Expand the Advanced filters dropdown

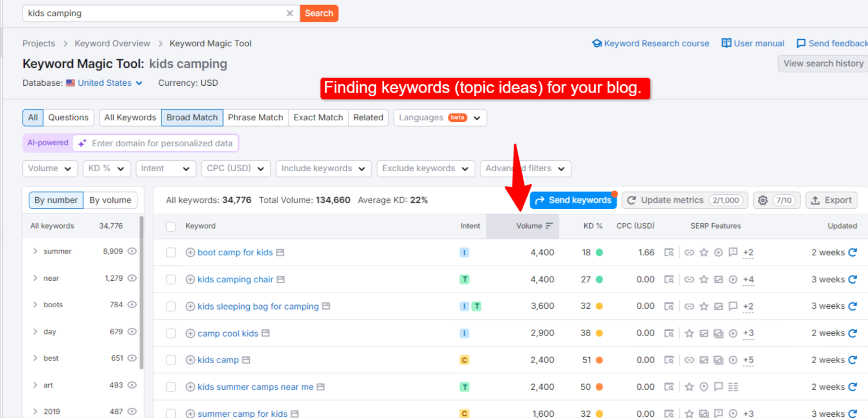coord(525,168)
